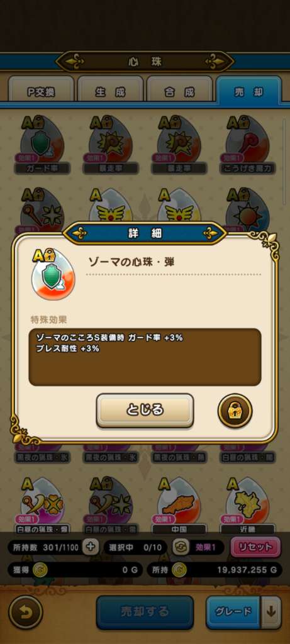Select the 合成 tab
The image size is (290, 644).
pyautogui.click(x=179, y=92)
